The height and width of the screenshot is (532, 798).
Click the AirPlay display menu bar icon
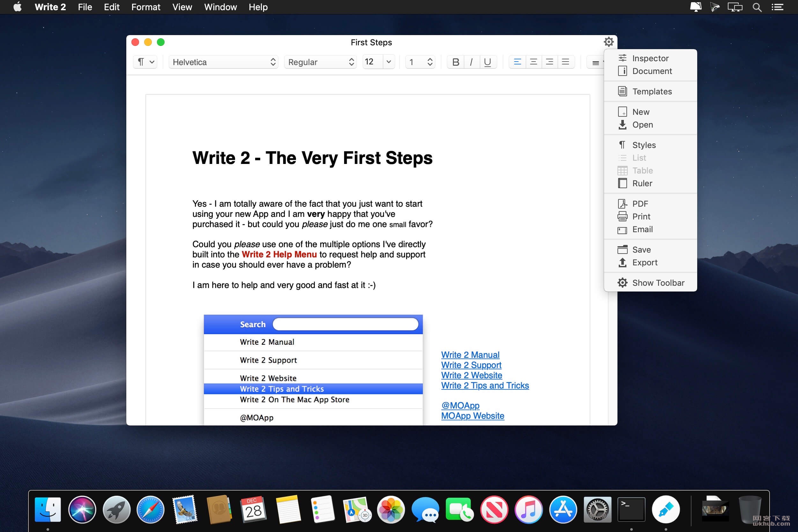(735, 7)
